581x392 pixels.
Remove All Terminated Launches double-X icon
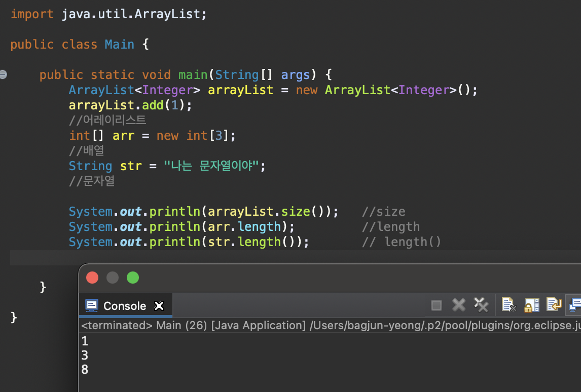481,305
